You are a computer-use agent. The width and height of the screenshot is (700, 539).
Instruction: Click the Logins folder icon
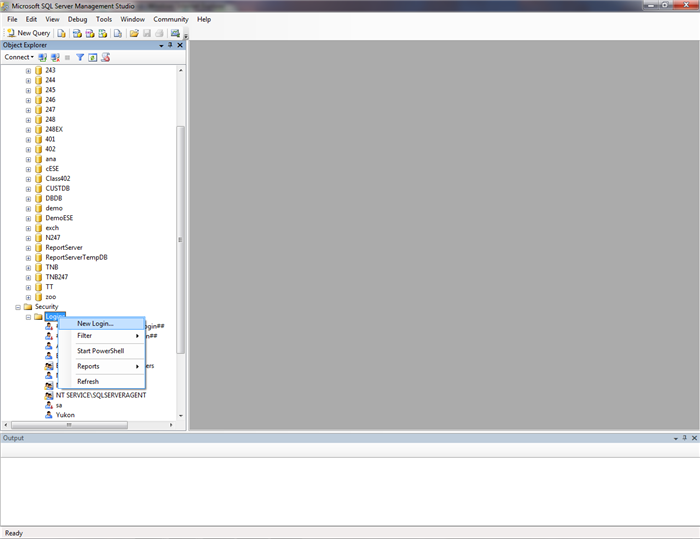pos(38,317)
